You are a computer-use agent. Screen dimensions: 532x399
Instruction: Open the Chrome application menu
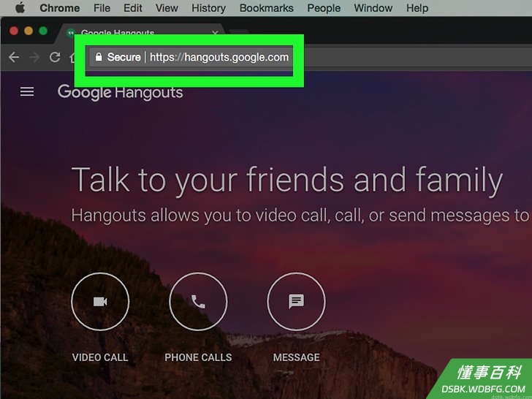[x=60, y=8]
